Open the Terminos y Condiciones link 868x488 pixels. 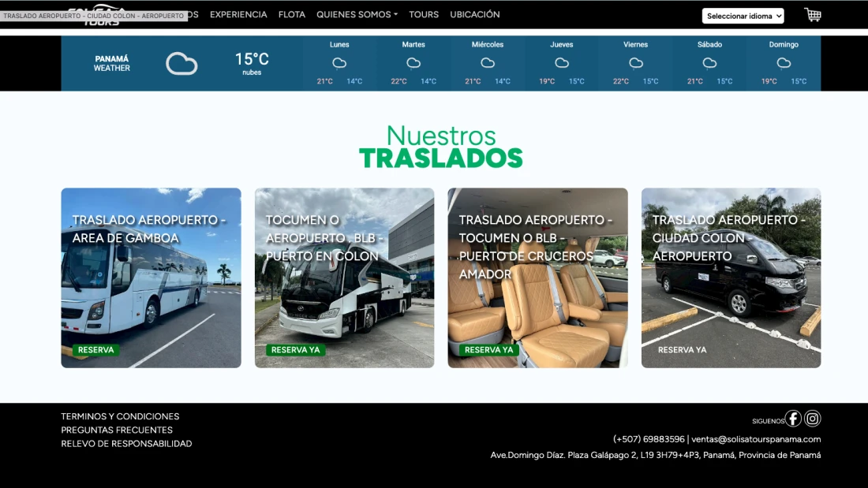[x=120, y=416]
